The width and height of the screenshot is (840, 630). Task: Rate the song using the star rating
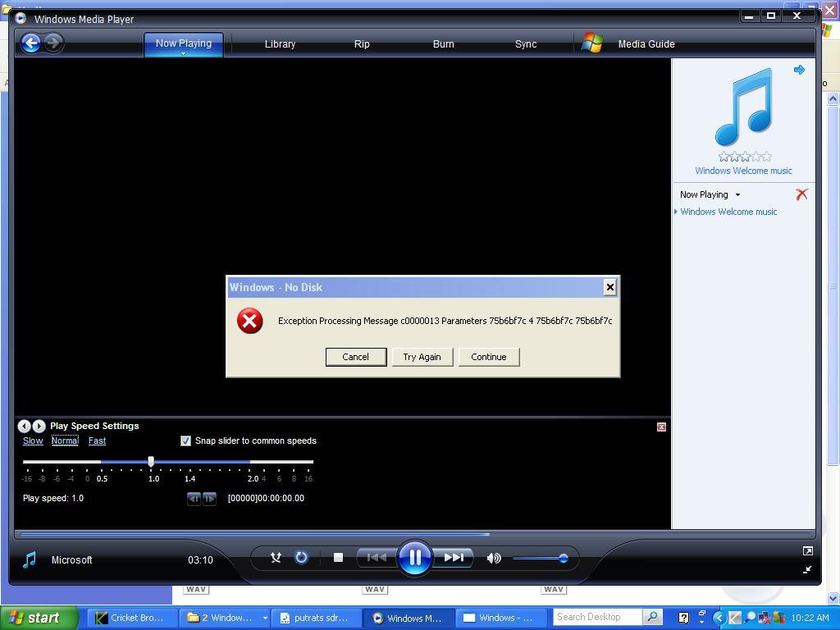point(745,157)
